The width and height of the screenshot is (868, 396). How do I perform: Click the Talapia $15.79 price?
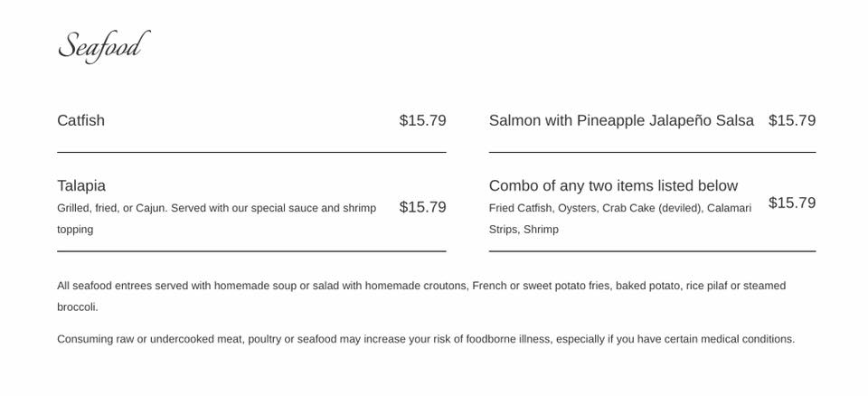pos(422,207)
